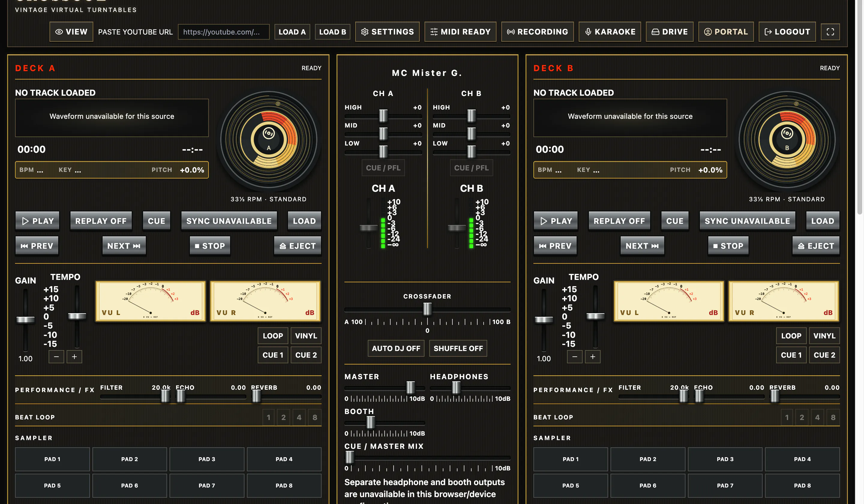Click Deck B turntable vinyl center
The image size is (864, 504).
point(787,139)
